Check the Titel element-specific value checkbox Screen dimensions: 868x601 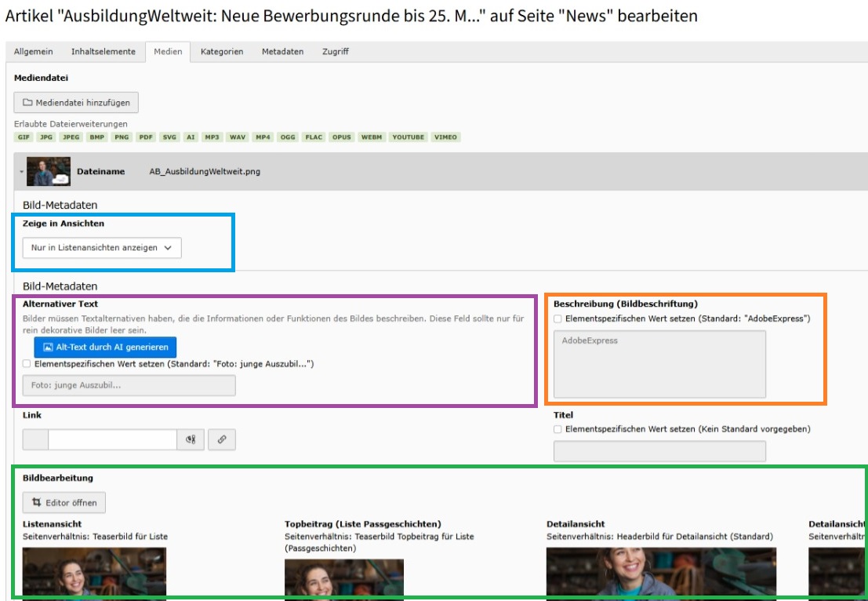pyautogui.click(x=557, y=429)
